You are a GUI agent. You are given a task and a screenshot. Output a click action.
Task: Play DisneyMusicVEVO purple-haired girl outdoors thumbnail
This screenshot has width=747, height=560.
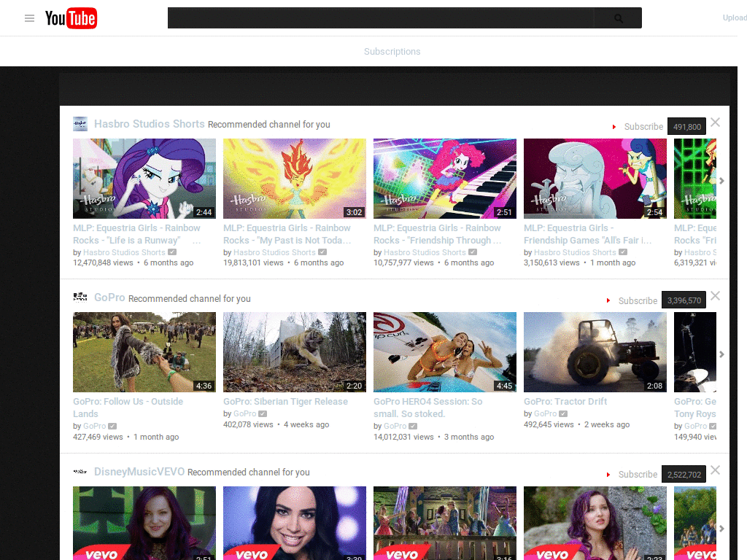pyautogui.click(x=595, y=523)
